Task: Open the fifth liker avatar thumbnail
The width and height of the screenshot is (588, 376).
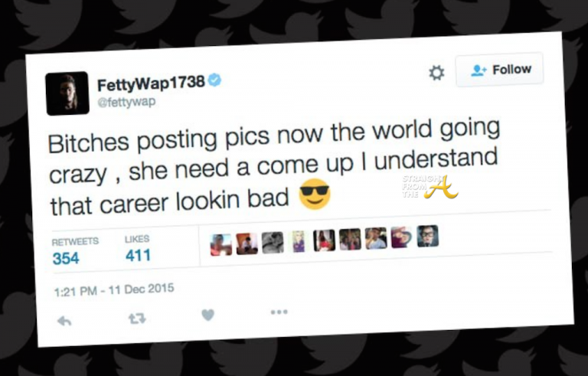Action: tap(324, 240)
